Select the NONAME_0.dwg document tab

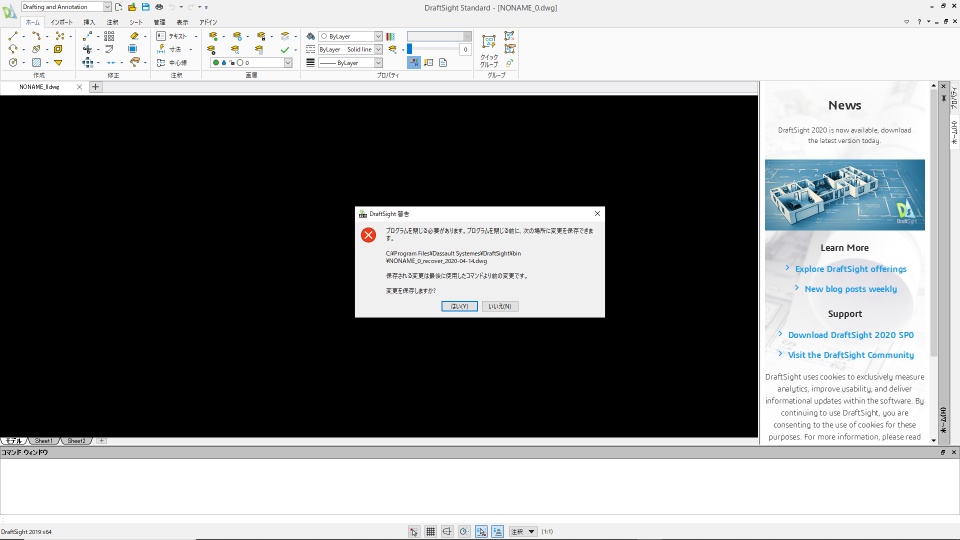[x=39, y=87]
